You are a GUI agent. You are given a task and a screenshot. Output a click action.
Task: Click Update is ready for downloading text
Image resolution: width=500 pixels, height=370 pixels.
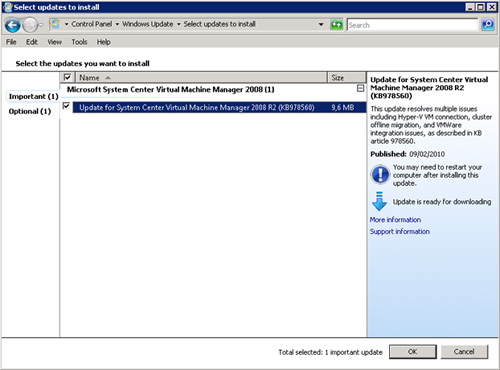click(442, 202)
